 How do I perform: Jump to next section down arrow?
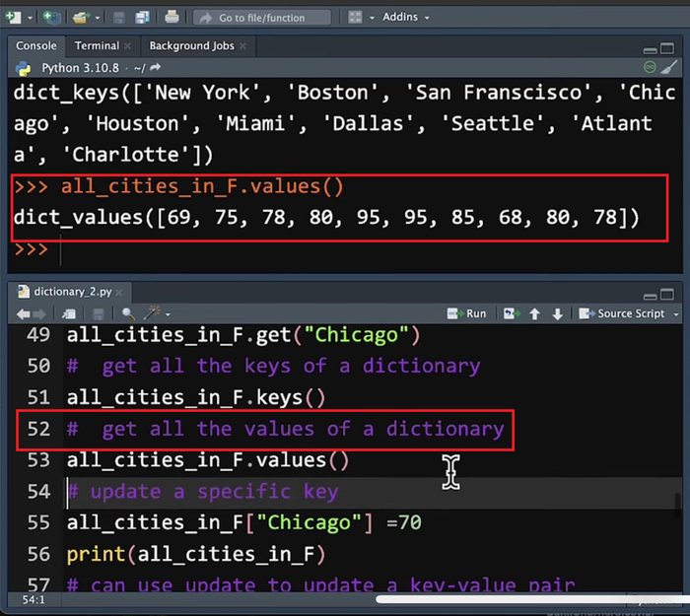coord(558,313)
